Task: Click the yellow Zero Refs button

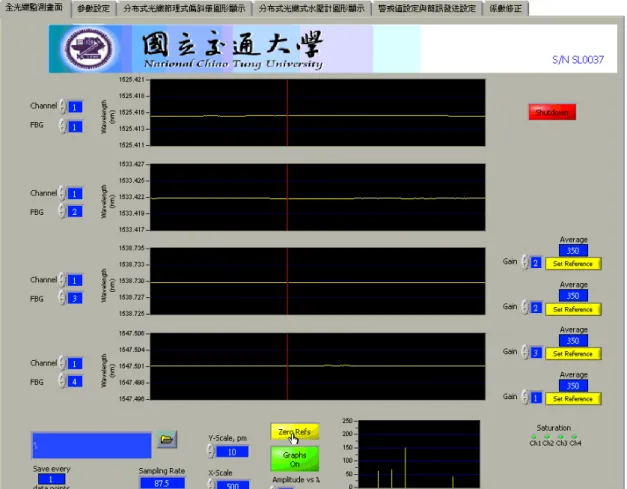Action: tap(295, 432)
